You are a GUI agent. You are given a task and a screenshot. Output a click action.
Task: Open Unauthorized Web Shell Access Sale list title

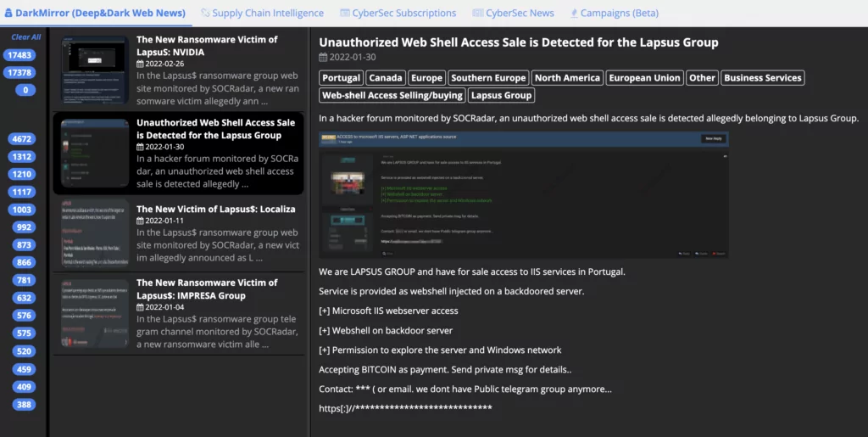[216, 129]
